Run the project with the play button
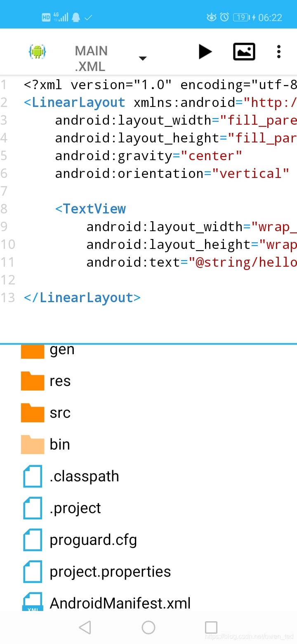This screenshot has width=297, height=644. click(205, 52)
